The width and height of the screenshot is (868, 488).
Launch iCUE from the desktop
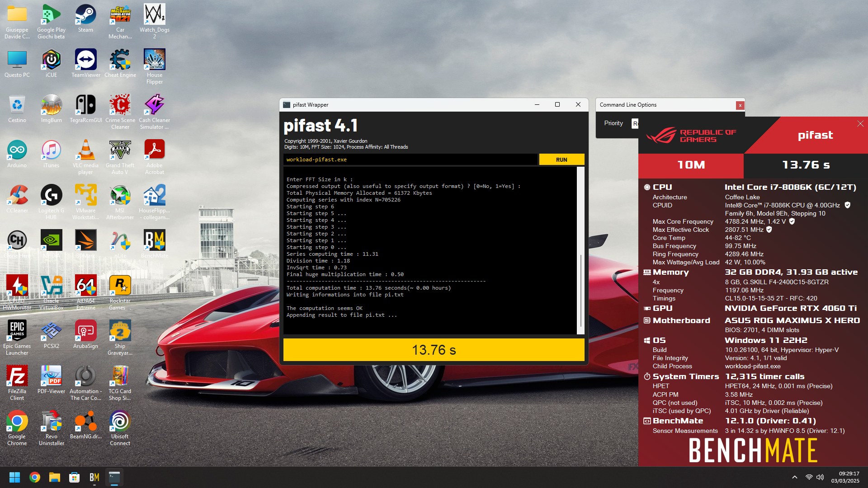[51, 64]
